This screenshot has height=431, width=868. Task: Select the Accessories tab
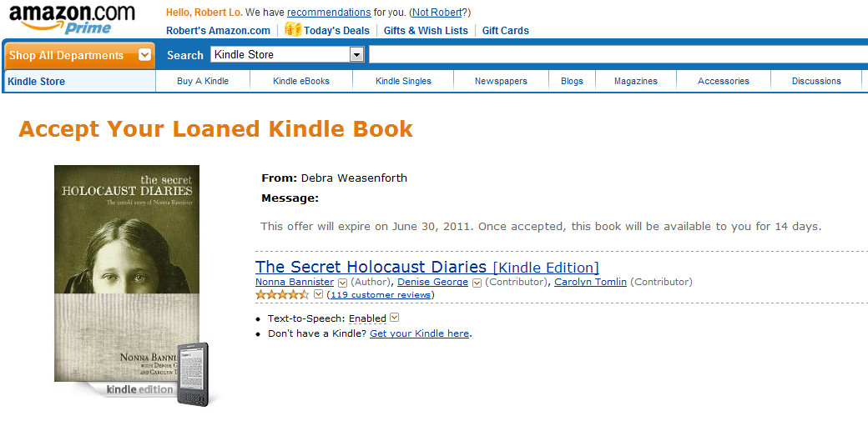coord(723,82)
